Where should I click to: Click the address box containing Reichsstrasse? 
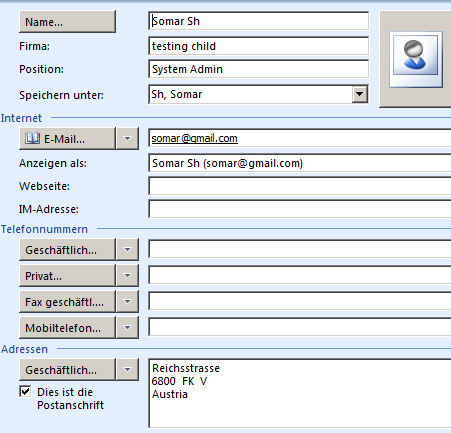click(x=300, y=393)
